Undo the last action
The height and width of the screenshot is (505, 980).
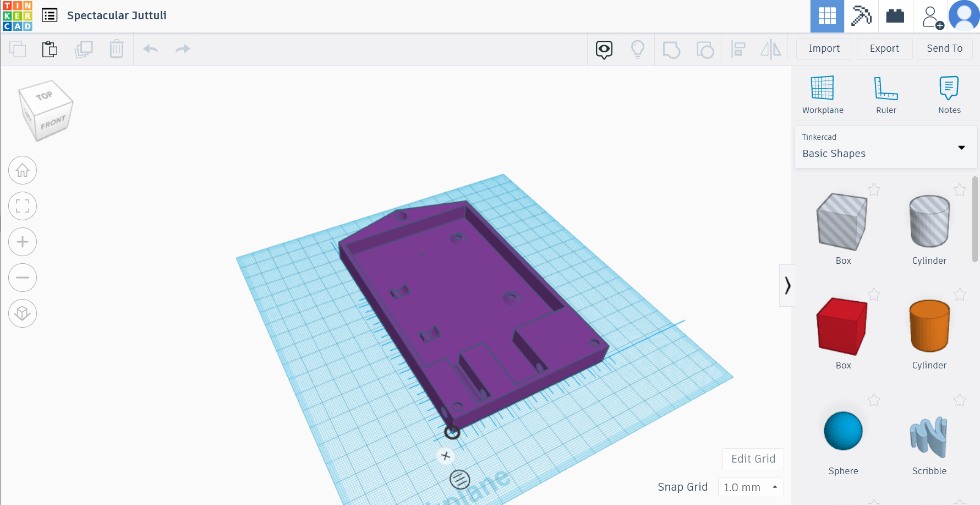pyautogui.click(x=151, y=49)
